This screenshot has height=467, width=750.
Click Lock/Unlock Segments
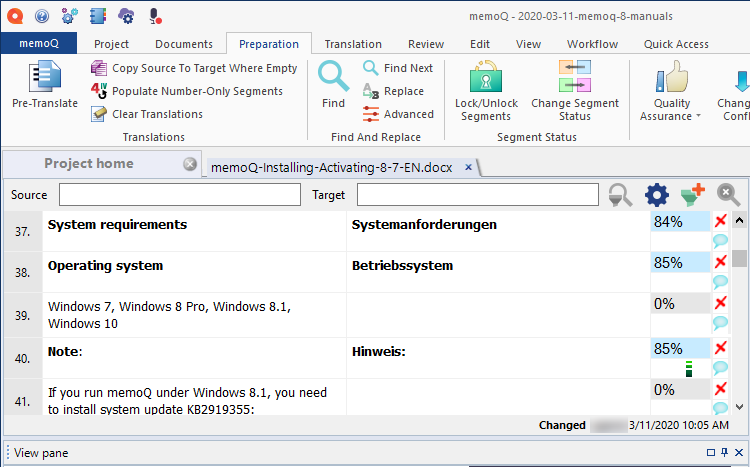[x=486, y=91]
